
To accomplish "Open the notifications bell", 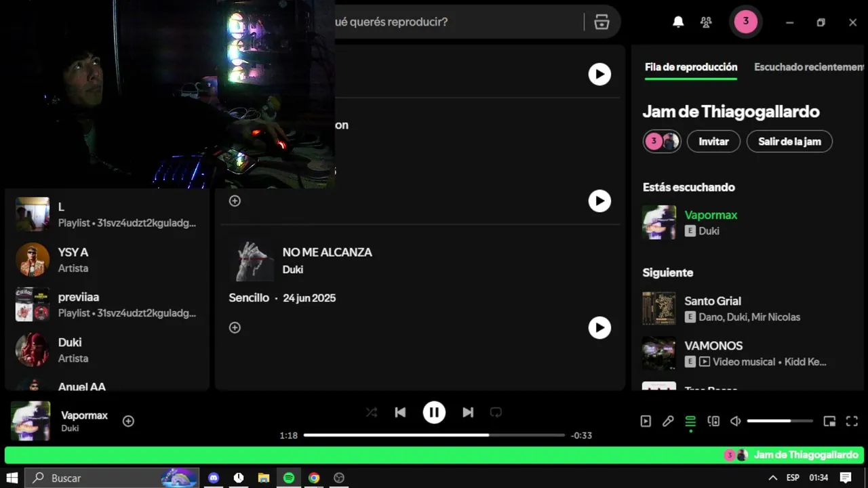I will [678, 22].
